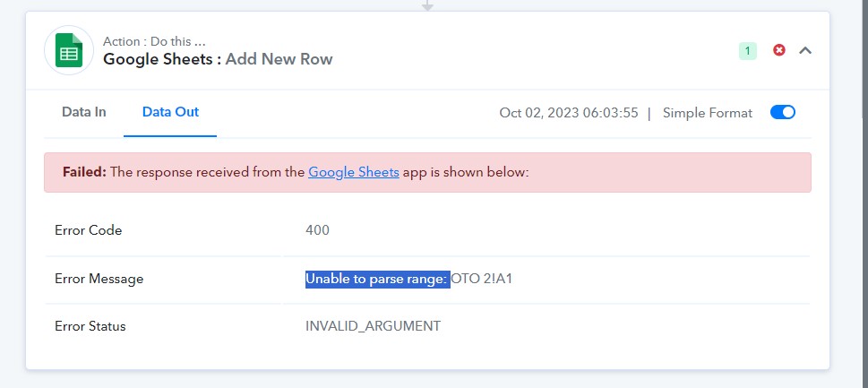Click the page scrollbar on the right edge
868x388 pixels.
click(x=865, y=58)
